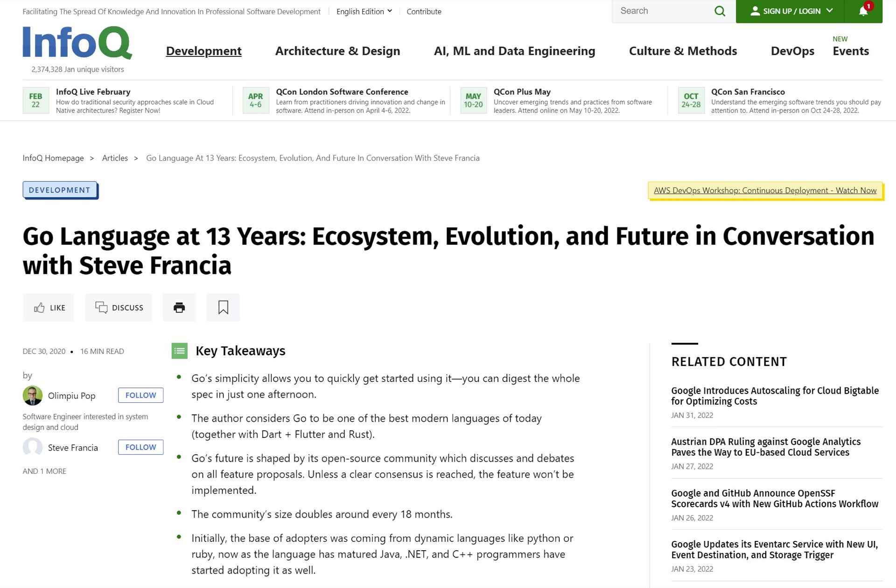This screenshot has width=896, height=588.
Task: Click the DEVELOPMENT category label button
Action: point(59,190)
